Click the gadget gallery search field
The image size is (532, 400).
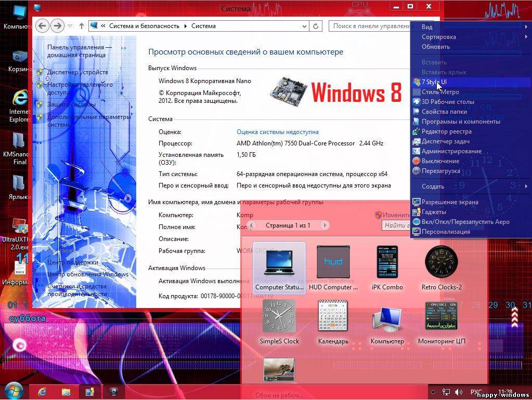[x=396, y=225]
